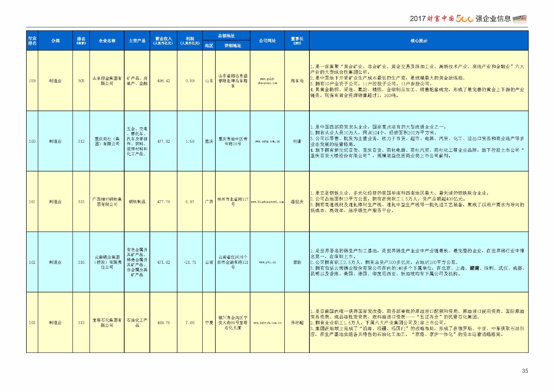Image resolution: width=555 pixels, height=392 pixels.
Task: Select company name 云南锡业集团（控股）有限责任公司
Action: pos(107,262)
